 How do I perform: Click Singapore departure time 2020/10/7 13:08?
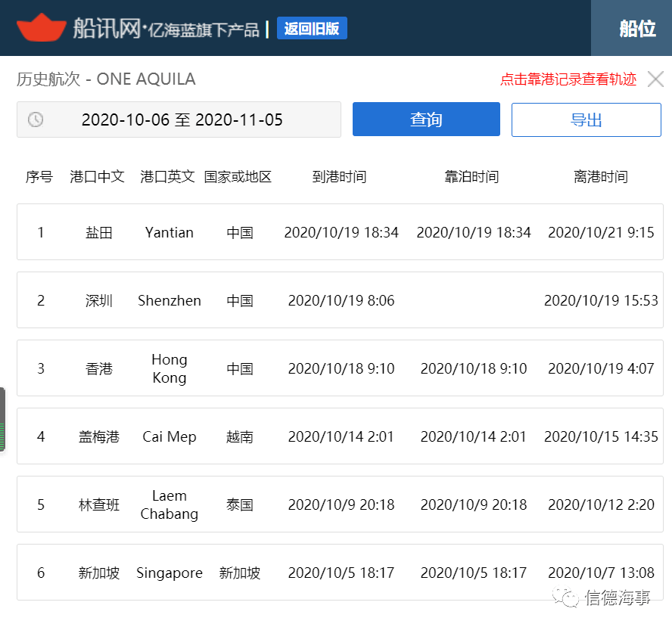[x=601, y=573]
